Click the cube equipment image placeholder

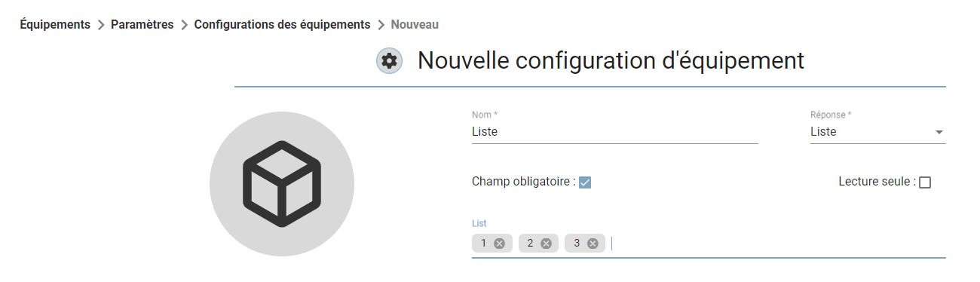pyautogui.click(x=282, y=183)
